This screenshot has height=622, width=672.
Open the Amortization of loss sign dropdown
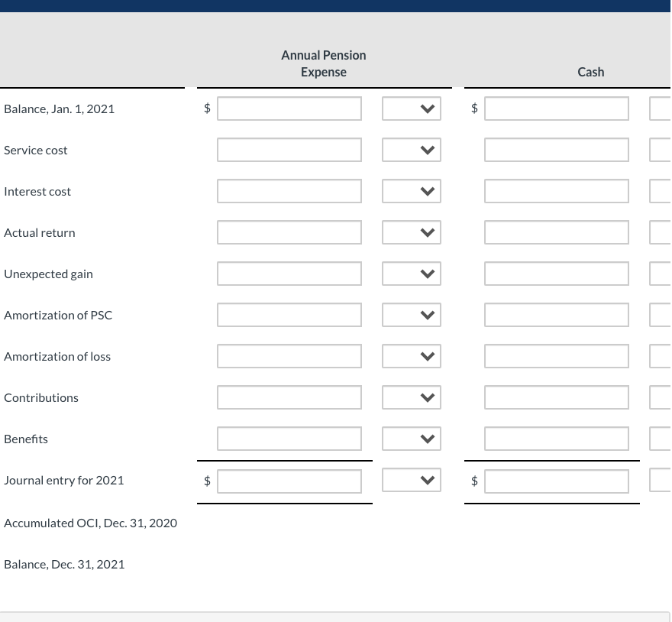412,355
